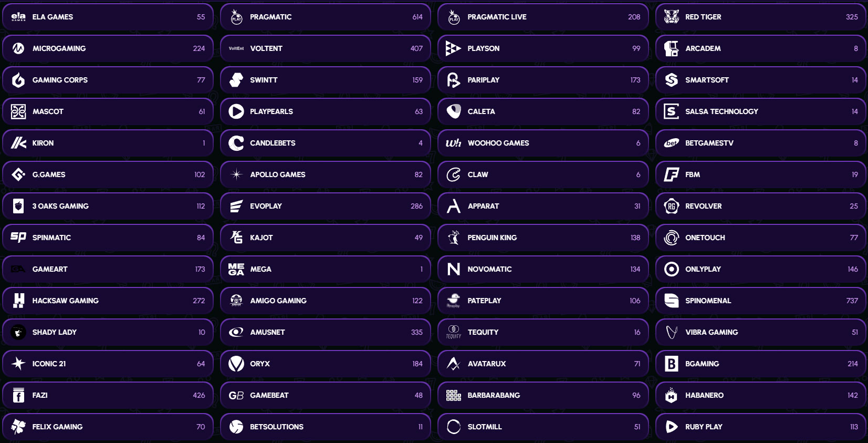868x443 pixels.
Task: Select the Pragmatic provider logo icon
Action: 236,16
